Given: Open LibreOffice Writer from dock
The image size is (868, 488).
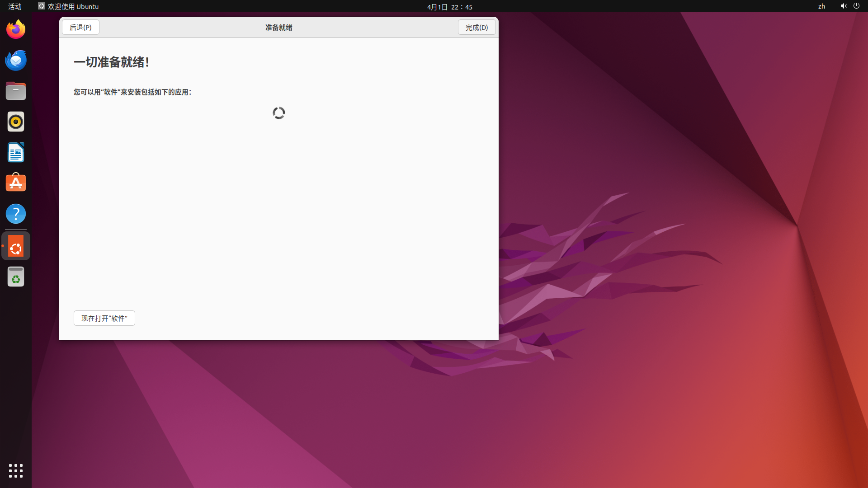Looking at the screenshot, I should pos(16,153).
